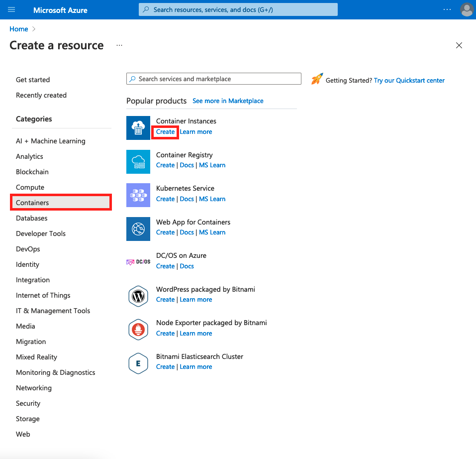The image size is (476, 459).
Task: Click the Search services and marketplace field
Action: coord(214,79)
